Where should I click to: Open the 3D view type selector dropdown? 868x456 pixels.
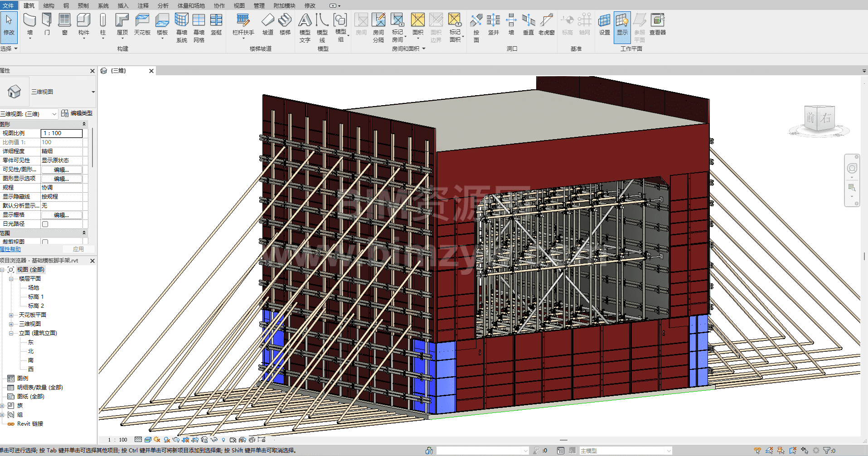point(93,92)
